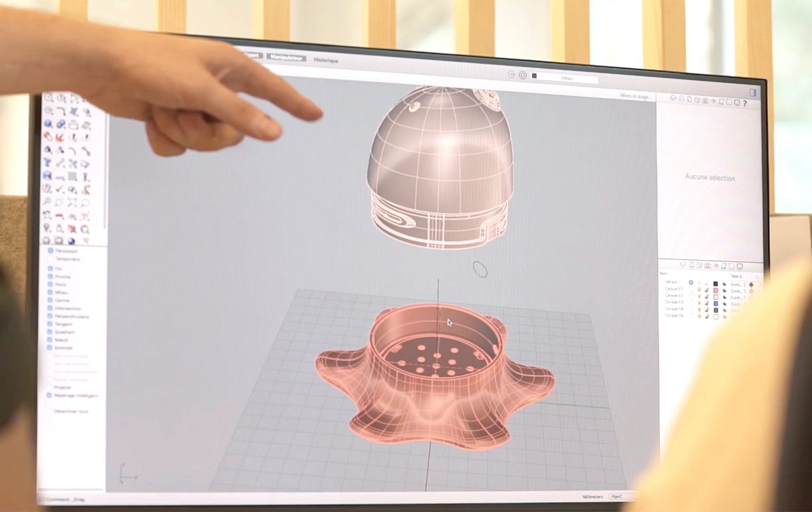Click the help question mark icon
812x512 pixels.
point(745,103)
